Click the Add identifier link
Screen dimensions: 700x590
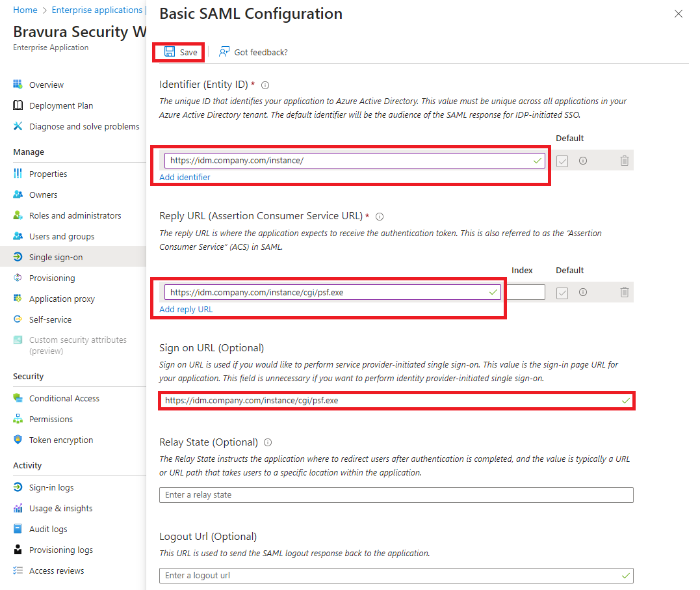[x=185, y=176]
